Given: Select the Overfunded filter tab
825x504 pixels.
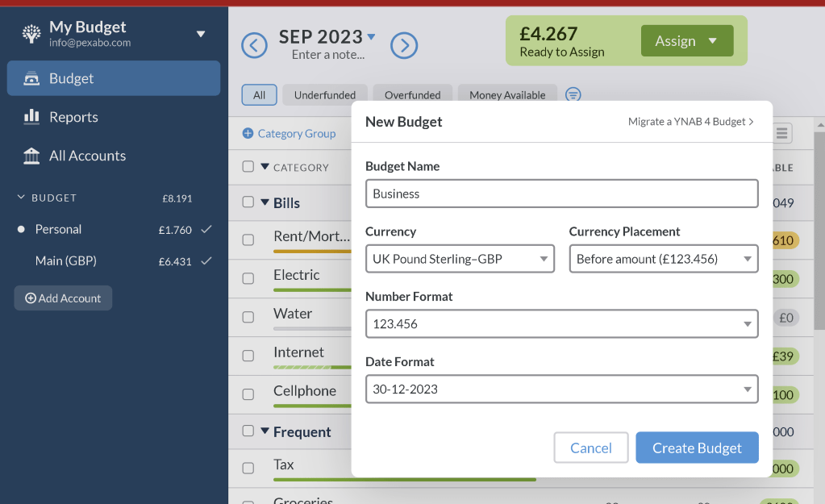Looking at the screenshot, I should pyautogui.click(x=413, y=95).
